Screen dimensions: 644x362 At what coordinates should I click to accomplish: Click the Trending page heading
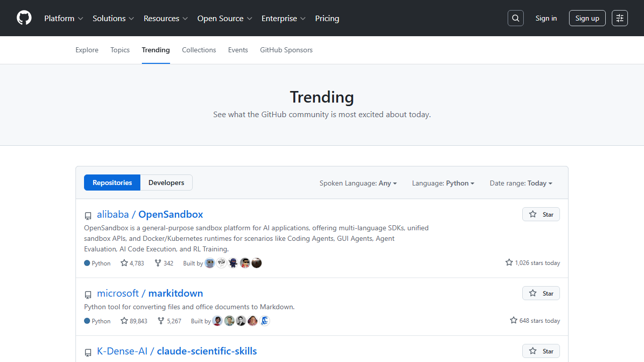[x=322, y=97]
